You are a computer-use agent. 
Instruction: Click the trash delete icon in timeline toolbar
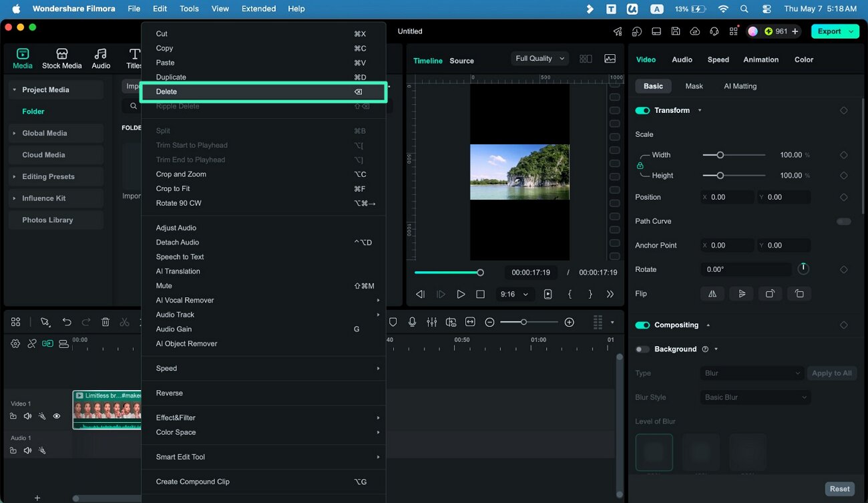pyautogui.click(x=105, y=322)
